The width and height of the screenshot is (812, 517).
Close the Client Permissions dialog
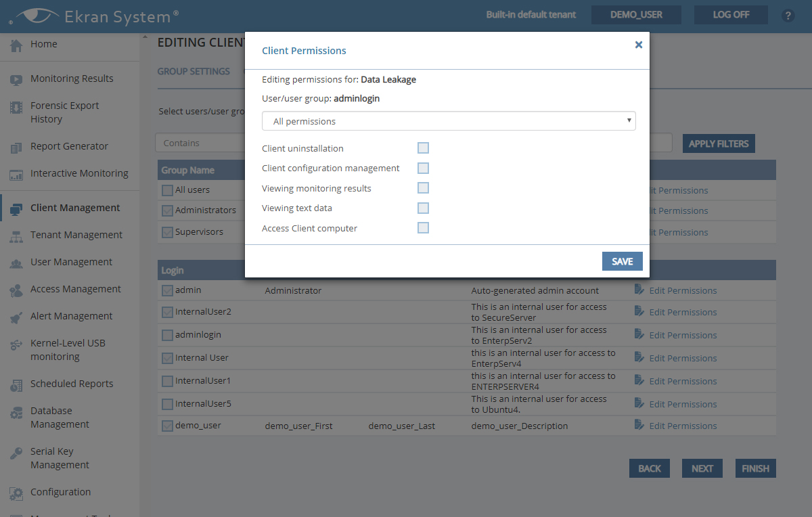tap(638, 45)
